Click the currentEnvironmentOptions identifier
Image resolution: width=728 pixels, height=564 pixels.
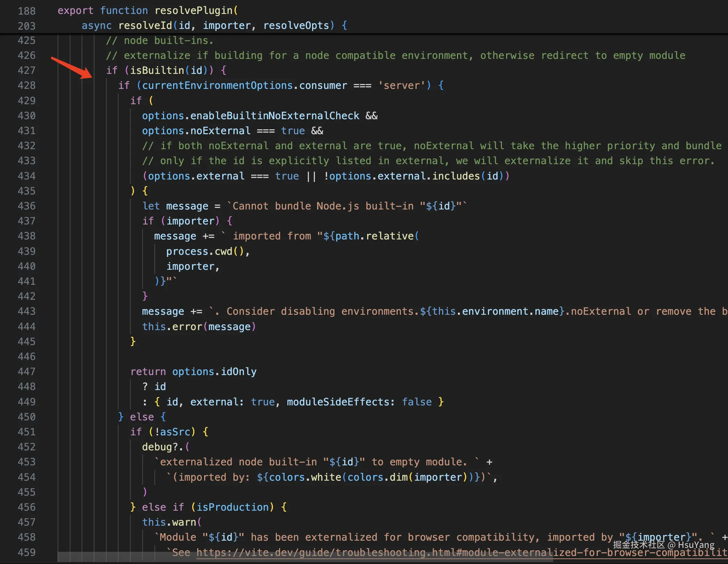[217, 85]
